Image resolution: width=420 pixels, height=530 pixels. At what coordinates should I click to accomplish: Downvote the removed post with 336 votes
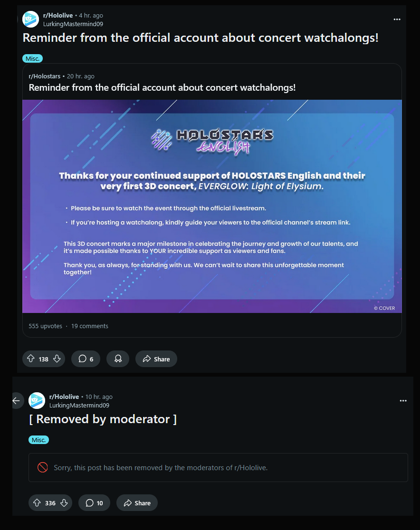(x=64, y=502)
